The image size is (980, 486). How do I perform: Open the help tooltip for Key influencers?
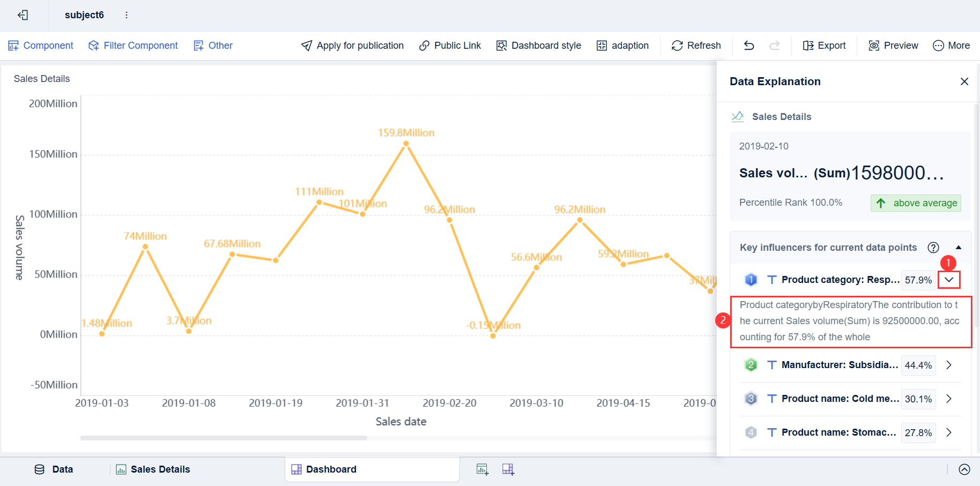click(x=933, y=247)
